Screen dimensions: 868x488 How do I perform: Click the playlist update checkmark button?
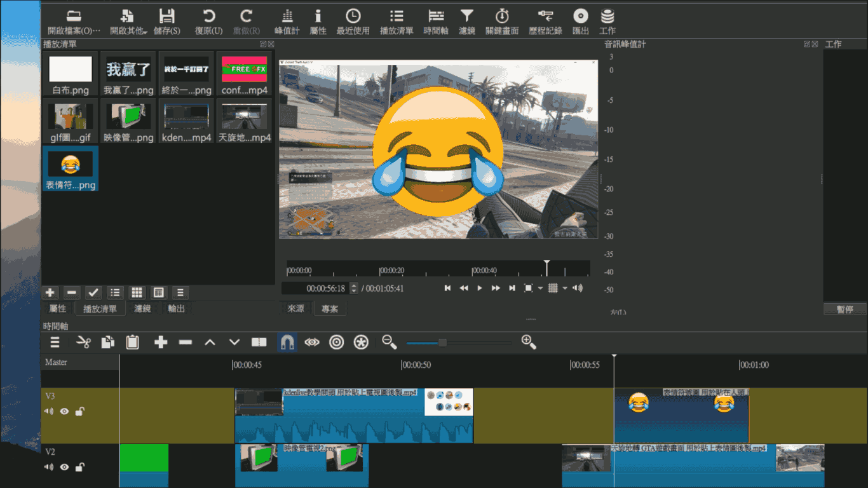click(93, 292)
